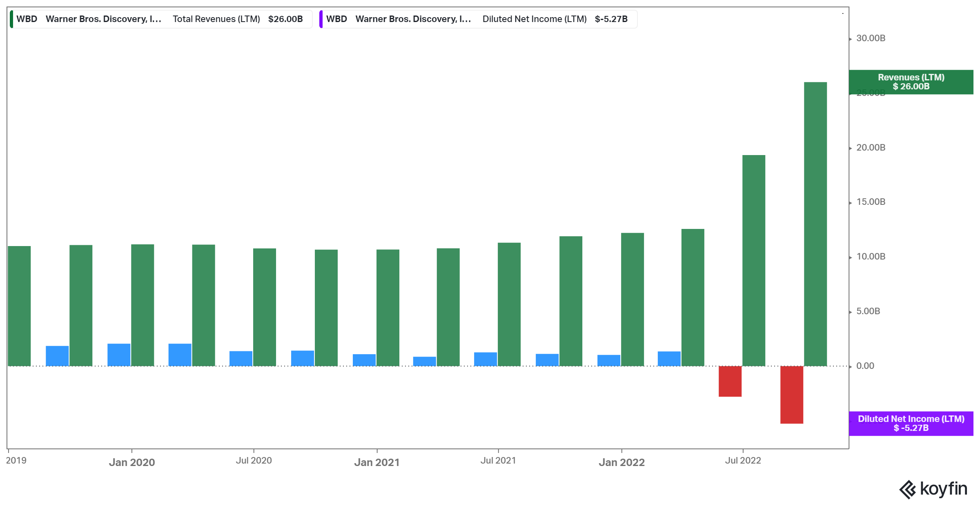Click the Jan 2020 x-axis label

click(131, 462)
